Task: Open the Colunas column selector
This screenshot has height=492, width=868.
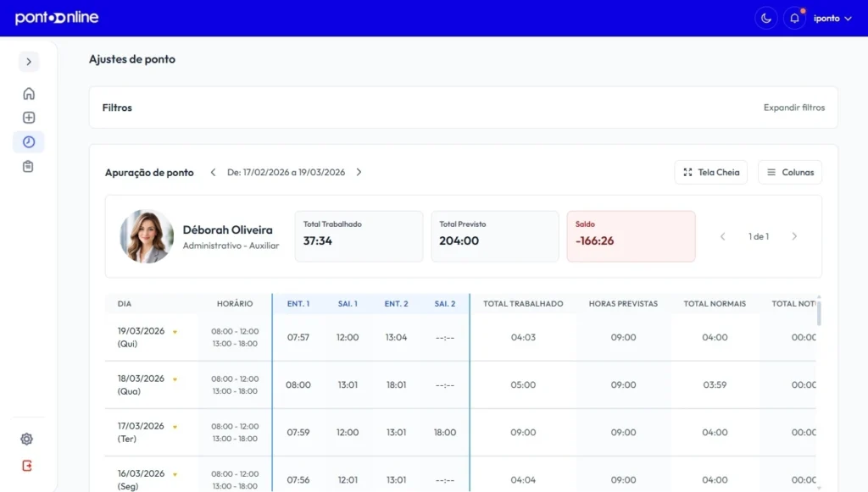Action: point(789,172)
